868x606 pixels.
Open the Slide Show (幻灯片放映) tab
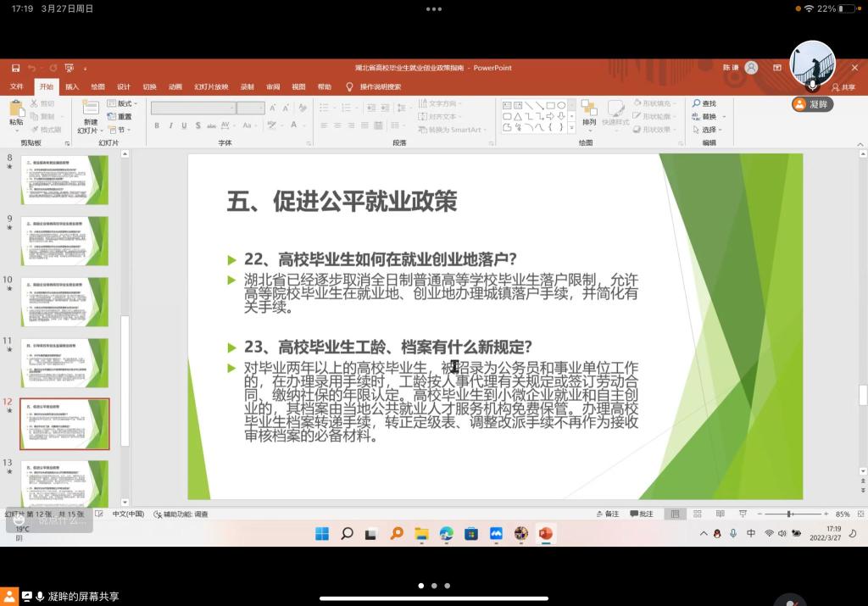(211, 86)
